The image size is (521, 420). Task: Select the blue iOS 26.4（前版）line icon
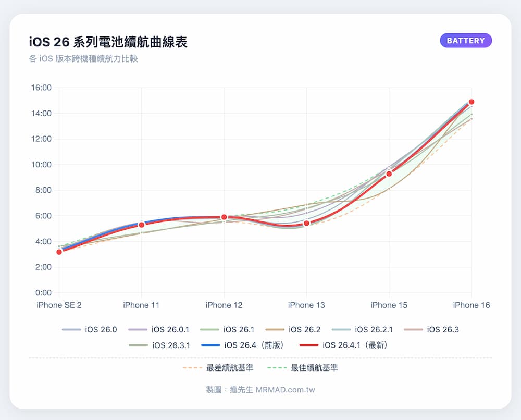pos(210,345)
